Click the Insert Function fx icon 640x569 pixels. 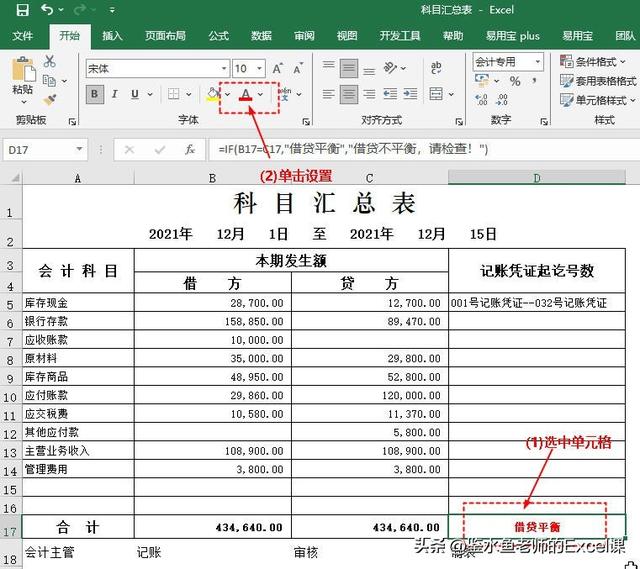point(189,150)
